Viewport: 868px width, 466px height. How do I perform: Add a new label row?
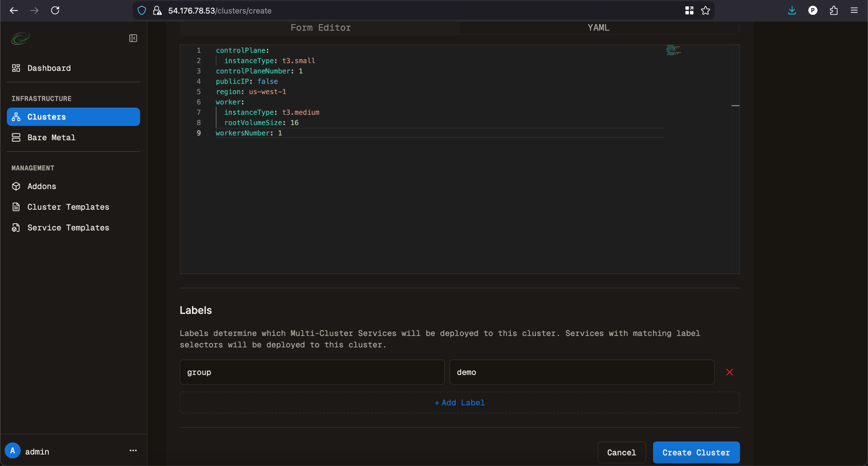tap(459, 402)
